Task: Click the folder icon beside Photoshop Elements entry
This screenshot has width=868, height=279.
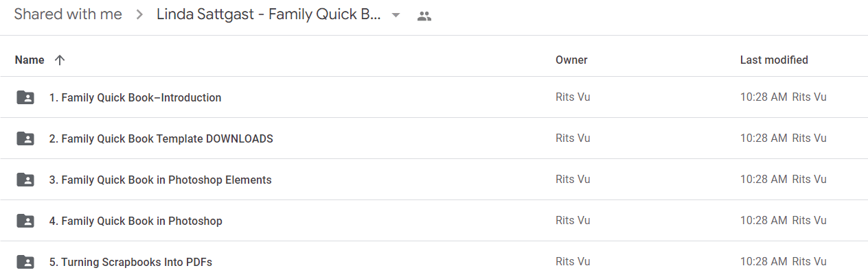Action: click(x=25, y=180)
